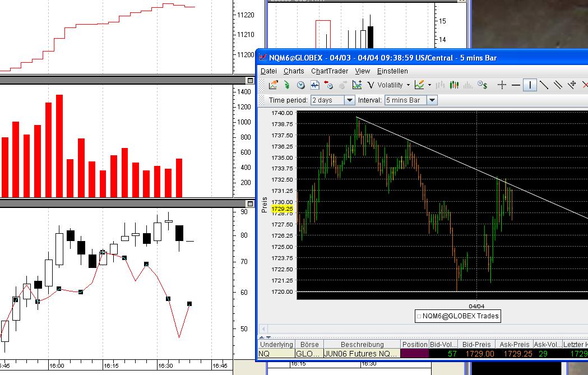The height and width of the screenshot is (375, 588).
Task: Open the Charts menu
Action: click(x=294, y=71)
